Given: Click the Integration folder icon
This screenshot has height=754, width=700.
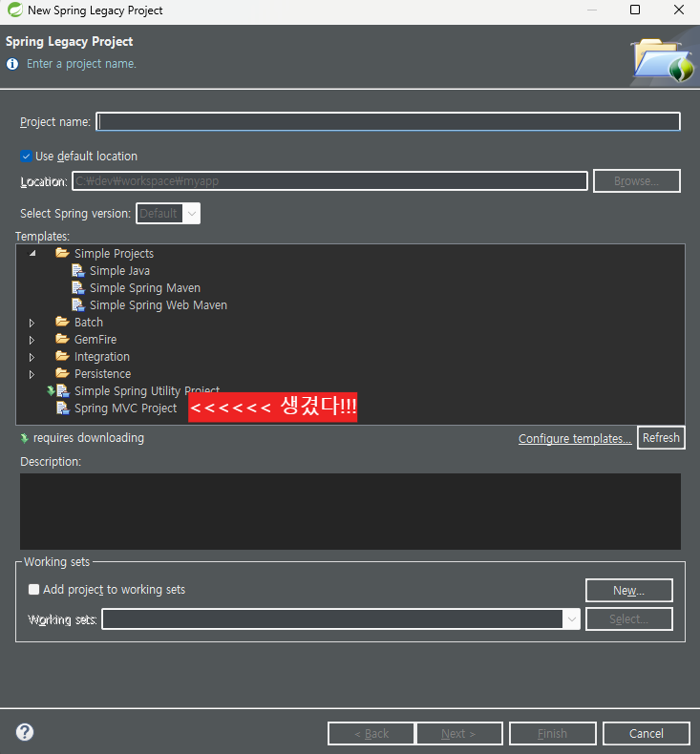Looking at the screenshot, I should point(62,356).
